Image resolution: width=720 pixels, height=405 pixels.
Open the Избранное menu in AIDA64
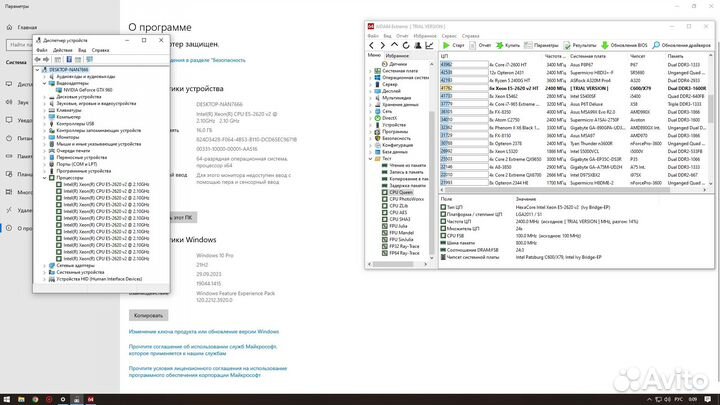tap(425, 36)
